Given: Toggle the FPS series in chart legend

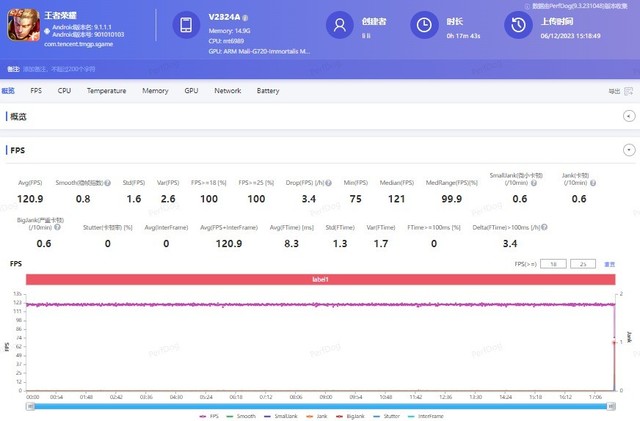Looking at the screenshot, I should pyautogui.click(x=212, y=415).
